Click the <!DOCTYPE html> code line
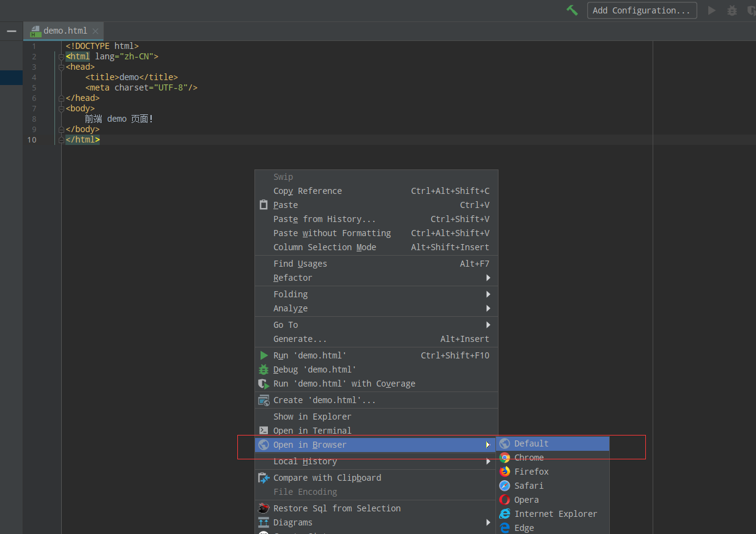This screenshot has height=534, width=756. (102, 46)
